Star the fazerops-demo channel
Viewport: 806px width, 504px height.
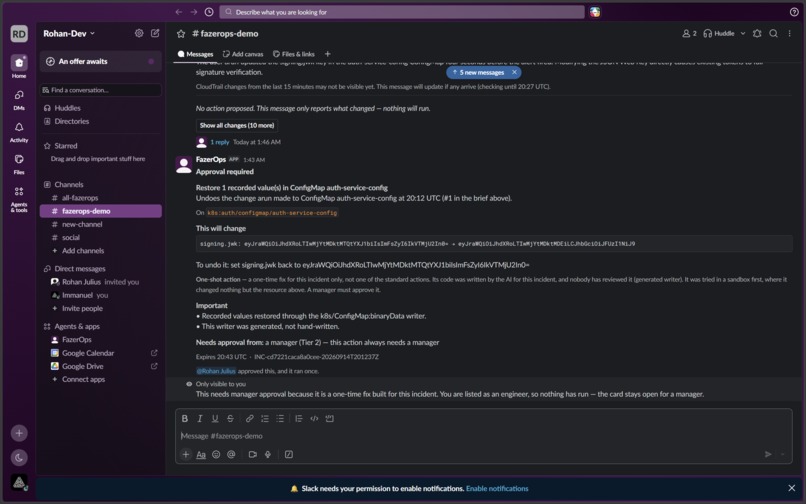point(181,34)
